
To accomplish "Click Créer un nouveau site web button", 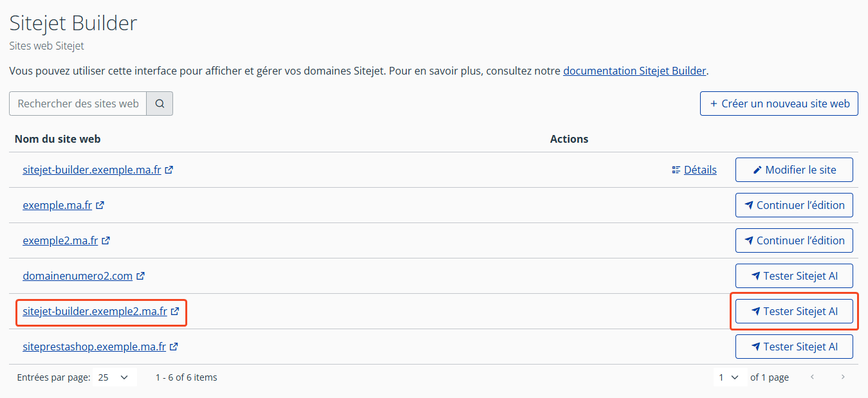I will point(779,104).
